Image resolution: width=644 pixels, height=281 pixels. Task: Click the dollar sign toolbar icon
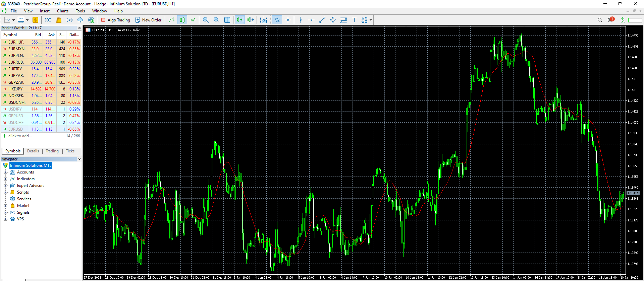point(35,20)
